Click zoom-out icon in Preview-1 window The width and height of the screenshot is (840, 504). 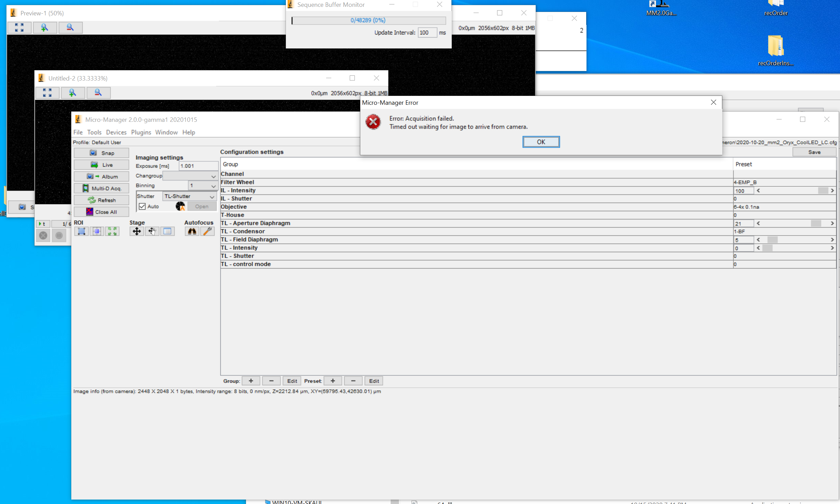[x=70, y=28]
